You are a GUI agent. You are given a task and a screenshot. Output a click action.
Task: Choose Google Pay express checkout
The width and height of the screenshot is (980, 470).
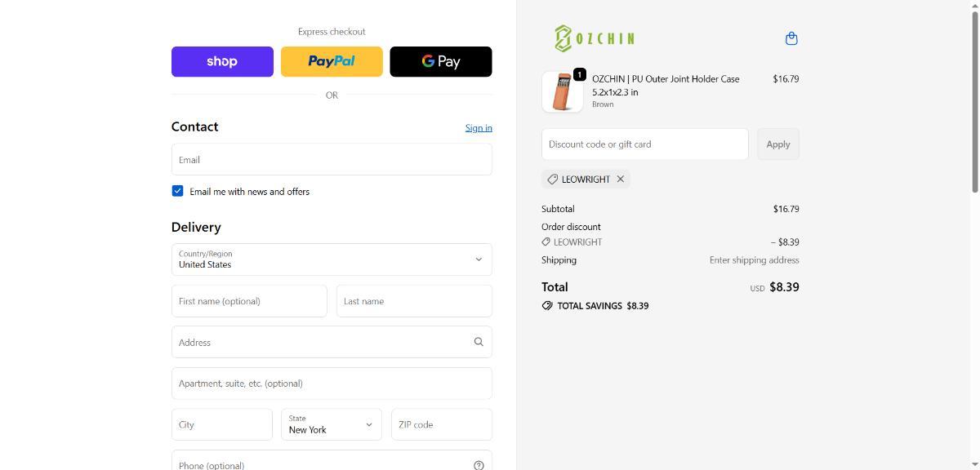click(x=441, y=62)
